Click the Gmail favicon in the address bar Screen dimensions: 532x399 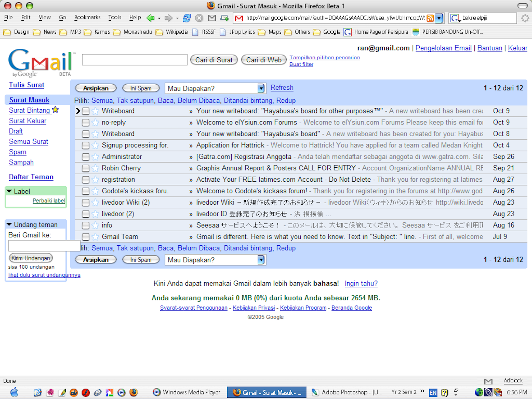(x=239, y=18)
